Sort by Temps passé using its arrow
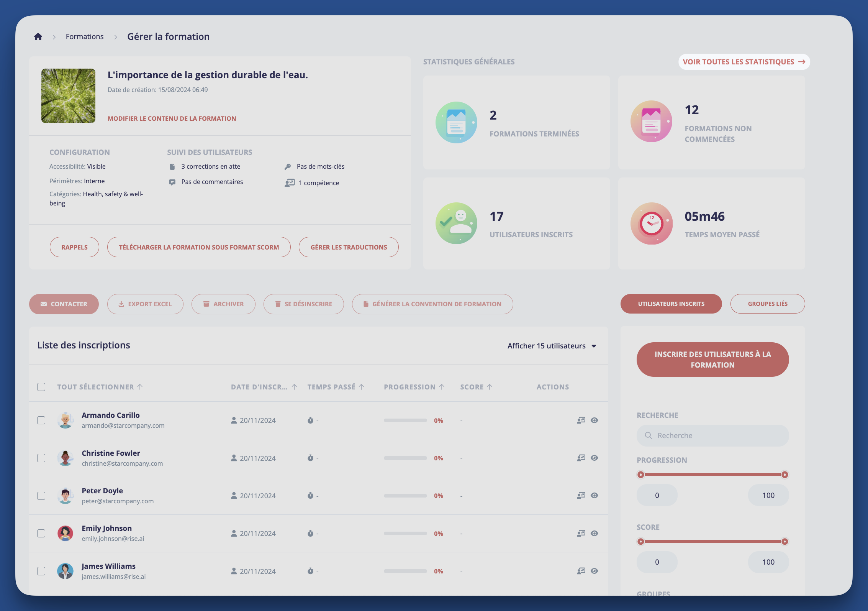The height and width of the screenshot is (611, 868). point(362,386)
